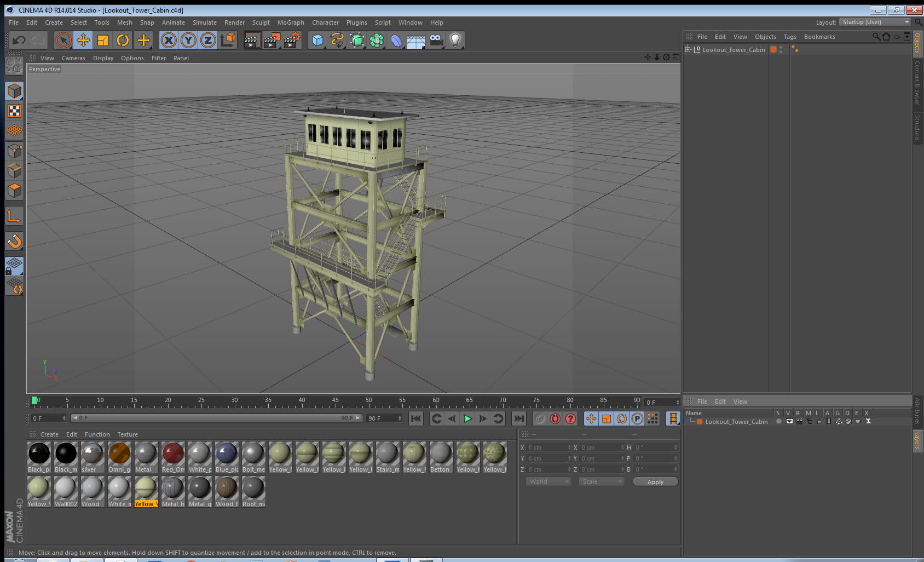Enable Model mode cube icon

[14, 91]
